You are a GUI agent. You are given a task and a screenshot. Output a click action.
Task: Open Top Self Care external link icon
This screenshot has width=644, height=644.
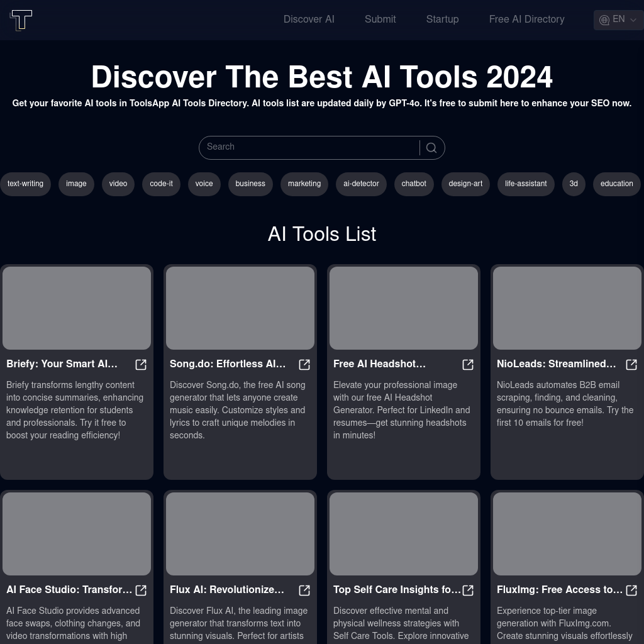click(468, 591)
